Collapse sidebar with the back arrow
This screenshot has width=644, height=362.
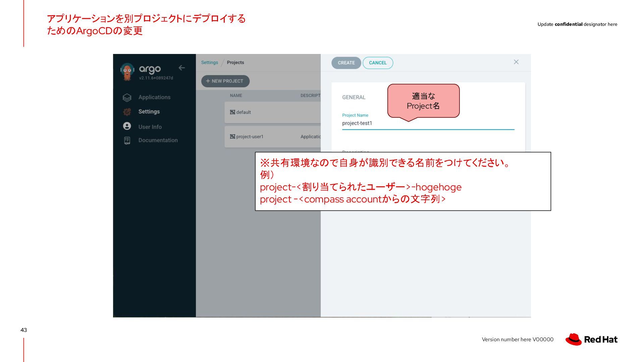pos(182,68)
